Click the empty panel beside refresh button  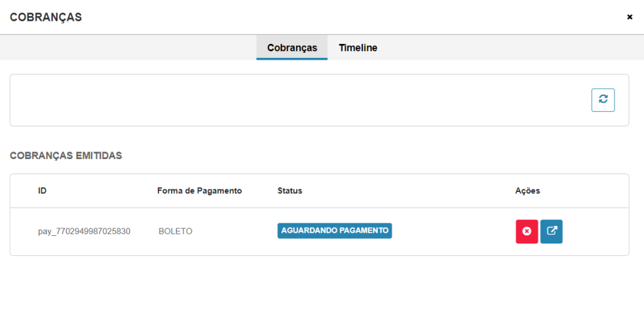click(x=300, y=100)
